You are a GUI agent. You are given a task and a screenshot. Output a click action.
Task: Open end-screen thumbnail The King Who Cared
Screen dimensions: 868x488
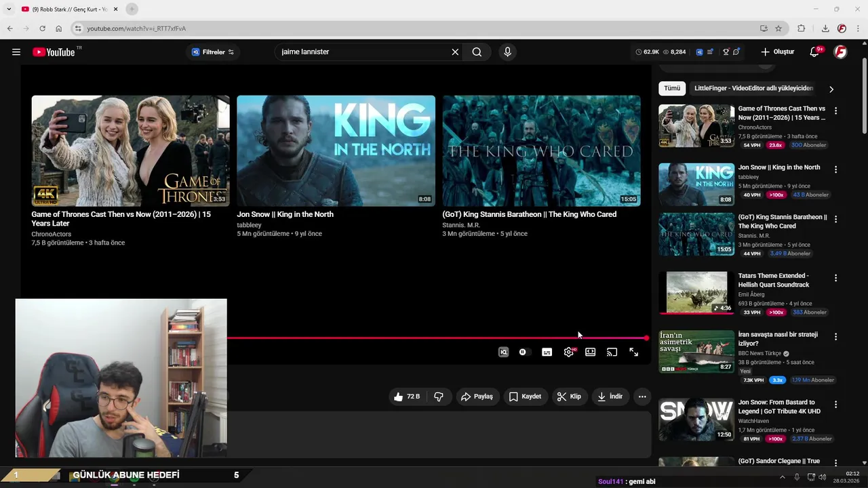point(541,150)
